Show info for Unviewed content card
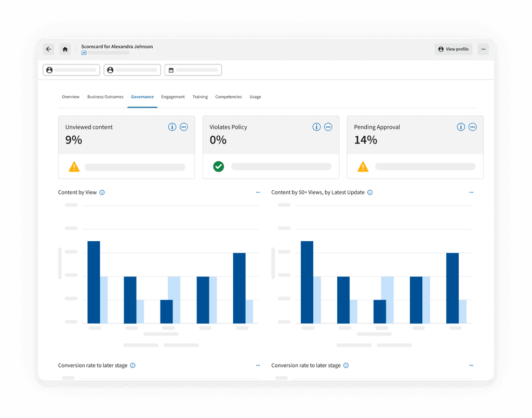Viewport: 532px width, 418px height. click(x=172, y=127)
